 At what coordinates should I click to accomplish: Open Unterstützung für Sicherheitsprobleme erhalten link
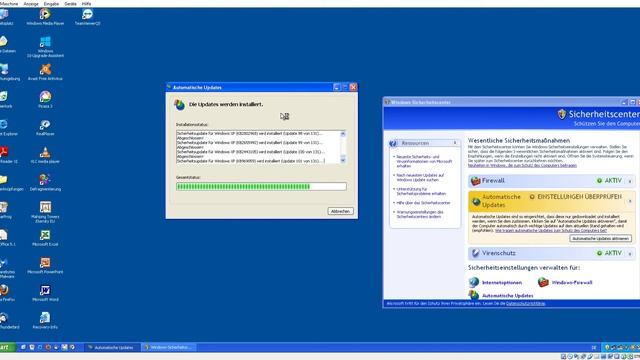(x=421, y=191)
